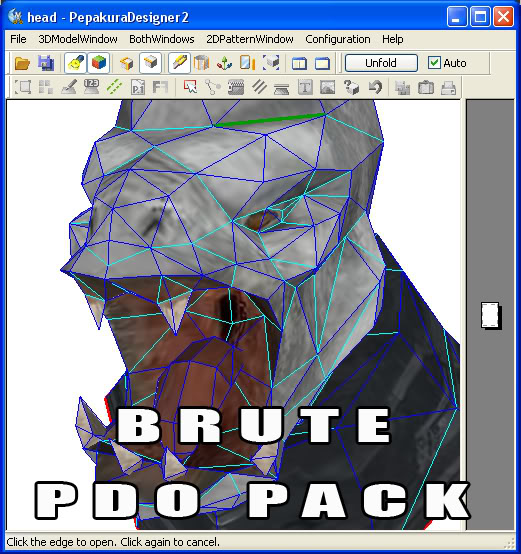Click the resize grip in status bar corner
The image size is (521, 554).
510,543
